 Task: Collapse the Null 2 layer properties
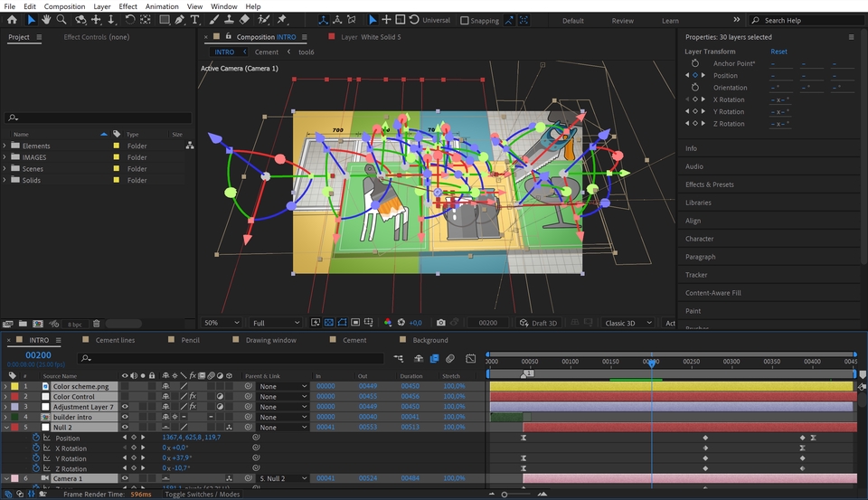6,428
